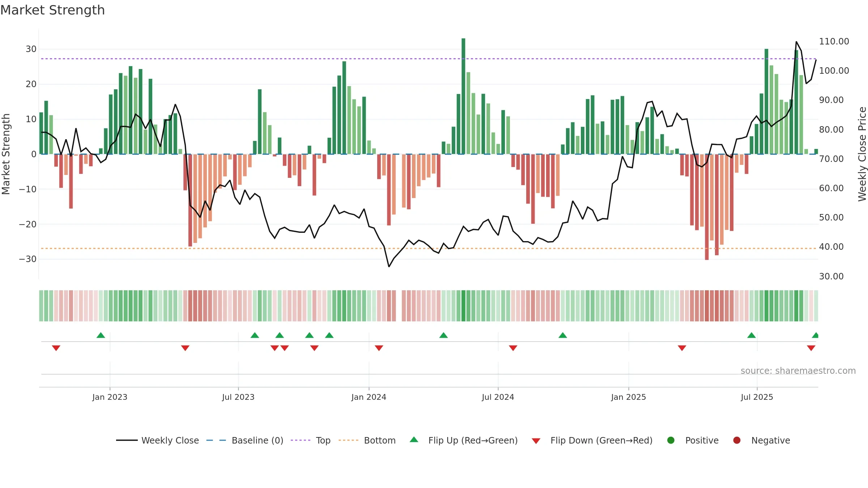This screenshot has height=488, width=868.
Task: Toggle Flip Up (Red→Green) legend entry
Action: pos(464,440)
